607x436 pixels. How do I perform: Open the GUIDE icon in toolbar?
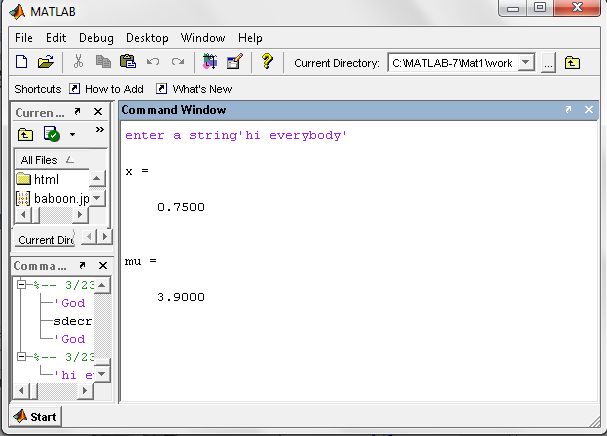234,62
